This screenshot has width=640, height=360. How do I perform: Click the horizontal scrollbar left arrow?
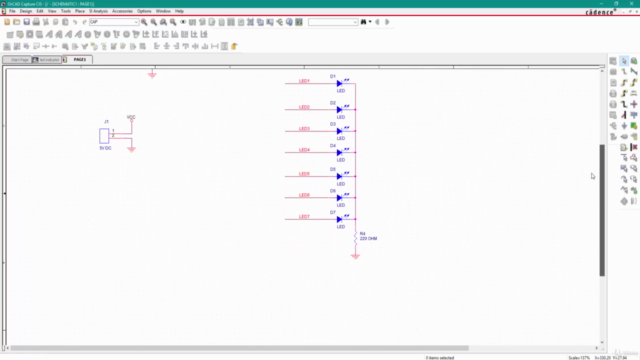7,348
